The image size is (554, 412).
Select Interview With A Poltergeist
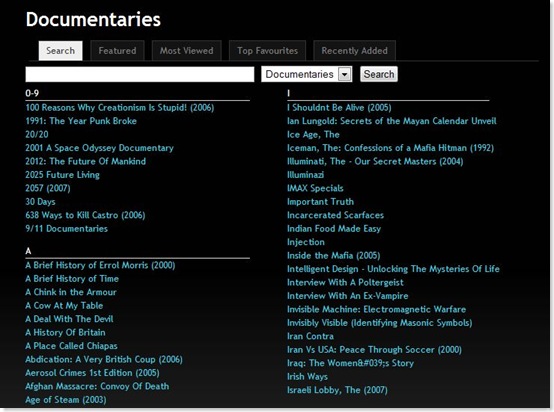click(x=345, y=282)
